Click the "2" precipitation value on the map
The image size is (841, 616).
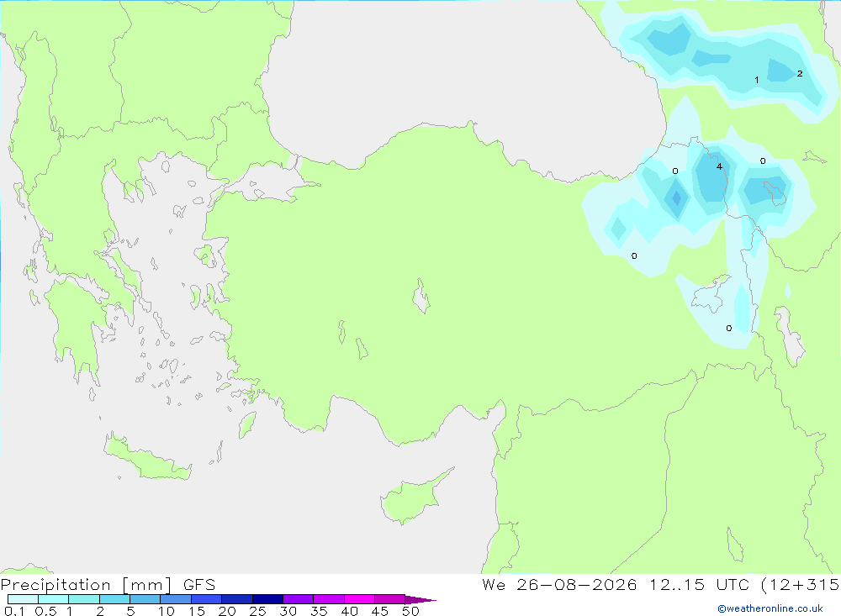click(800, 73)
